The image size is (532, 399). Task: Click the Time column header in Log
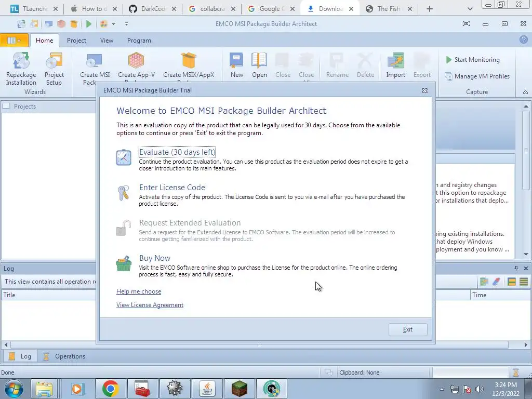point(500,295)
